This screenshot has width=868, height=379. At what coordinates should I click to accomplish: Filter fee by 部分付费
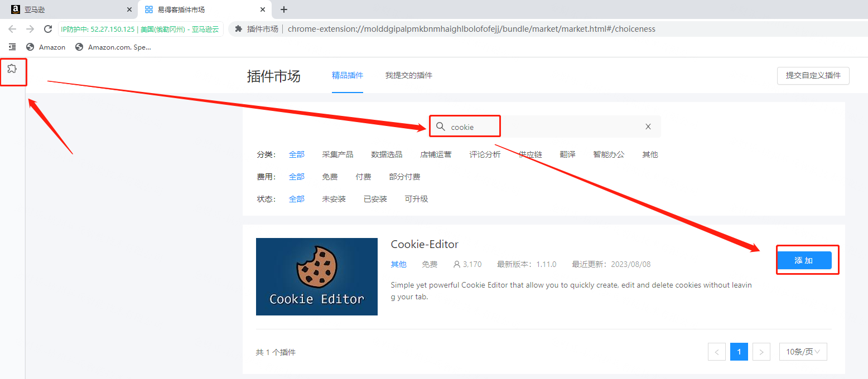[404, 177]
